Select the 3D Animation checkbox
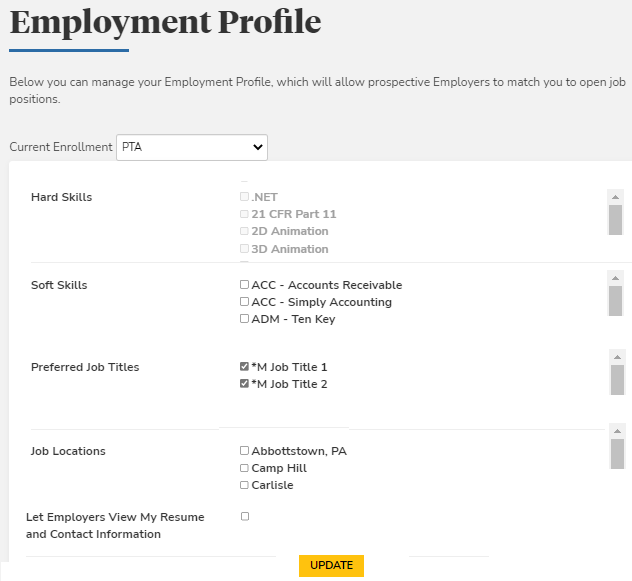 tap(244, 249)
